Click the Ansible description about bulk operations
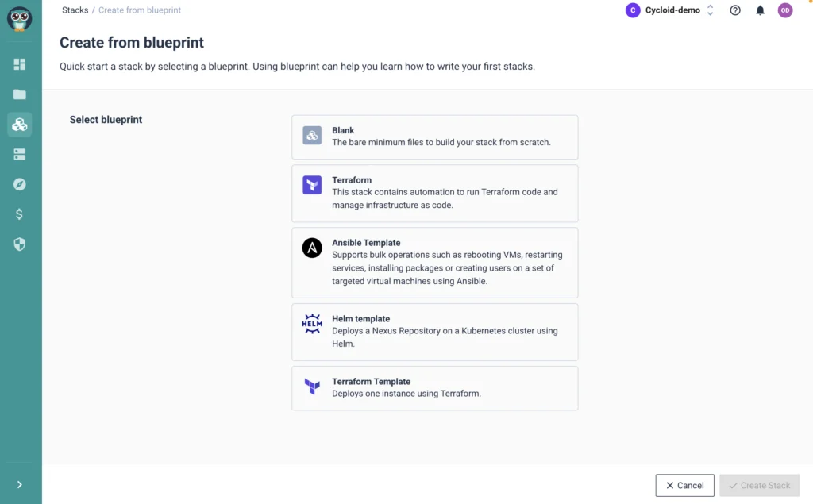Viewport: 813px width, 504px height. click(x=447, y=268)
